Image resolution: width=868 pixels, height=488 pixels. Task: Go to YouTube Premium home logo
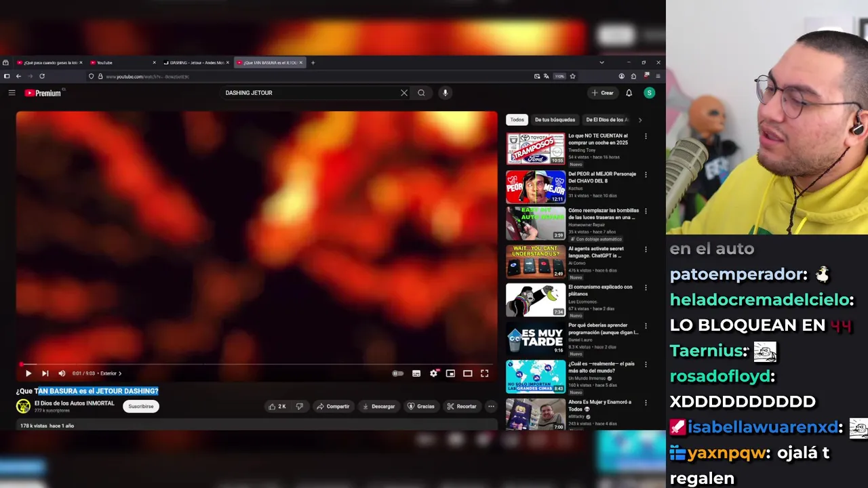pyautogui.click(x=43, y=93)
